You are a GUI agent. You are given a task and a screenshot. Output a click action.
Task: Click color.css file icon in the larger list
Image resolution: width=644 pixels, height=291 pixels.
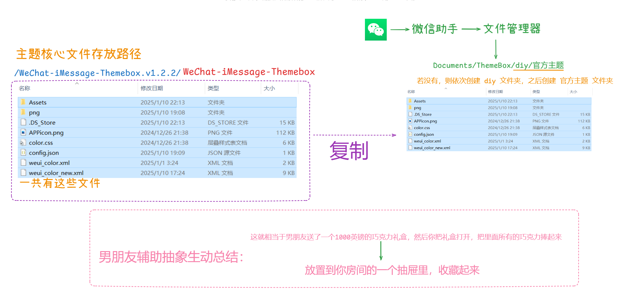click(x=23, y=142)
